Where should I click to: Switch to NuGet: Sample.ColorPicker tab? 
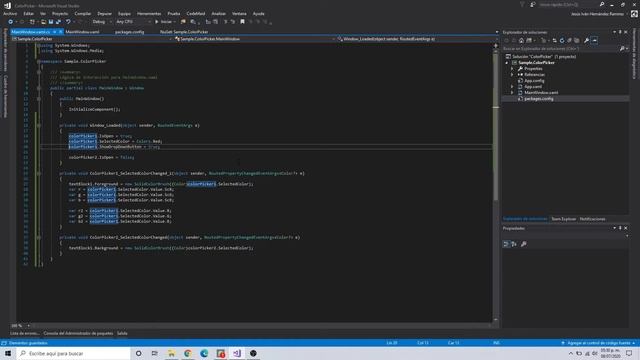pyautogui.click(x=184, y=32)
